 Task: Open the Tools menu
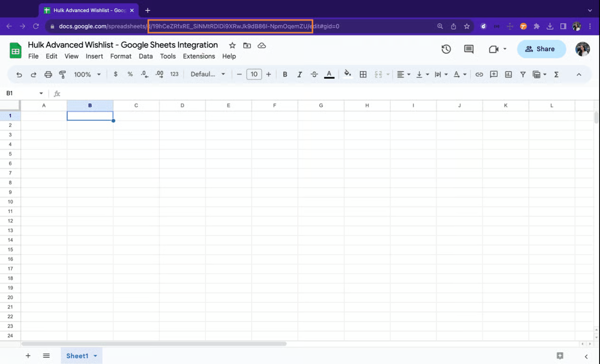167,56
